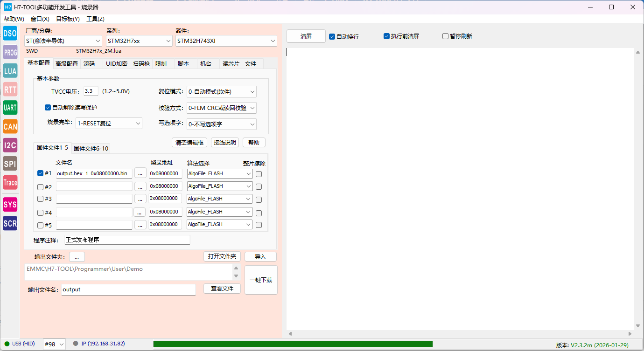
Task: Enable firmware file #2 checkbox
Action: (40, 187)
